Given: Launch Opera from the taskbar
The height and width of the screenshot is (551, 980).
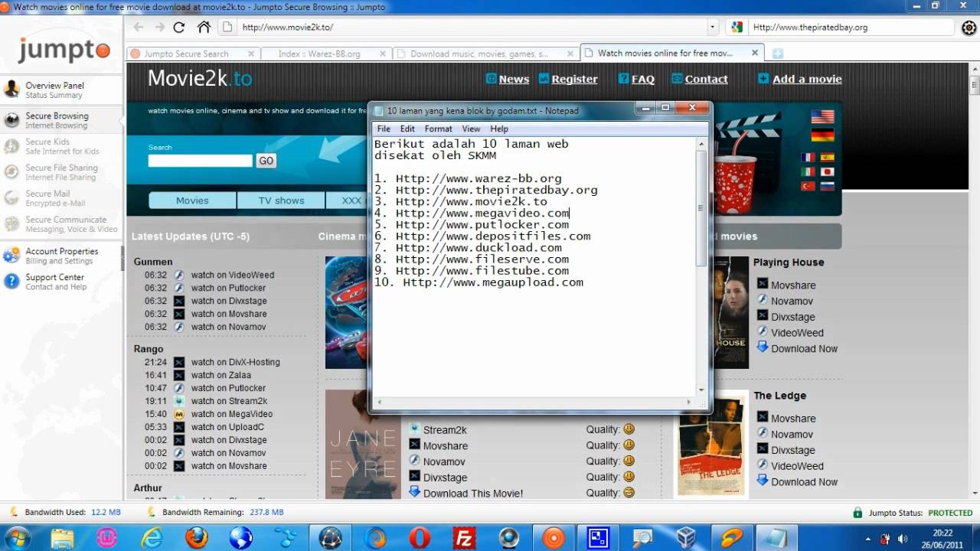Looking at the screenshot, I should coord(420,537).
